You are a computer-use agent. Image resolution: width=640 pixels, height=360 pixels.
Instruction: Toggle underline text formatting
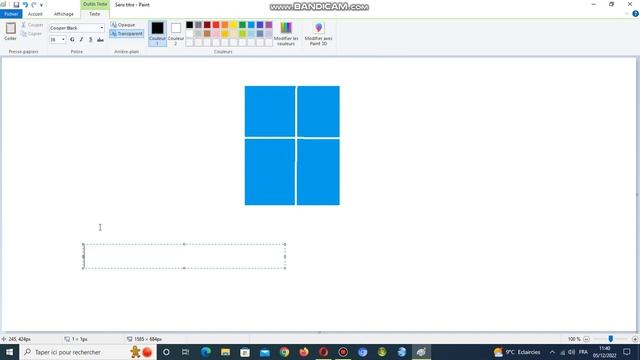tap(91, 40)
